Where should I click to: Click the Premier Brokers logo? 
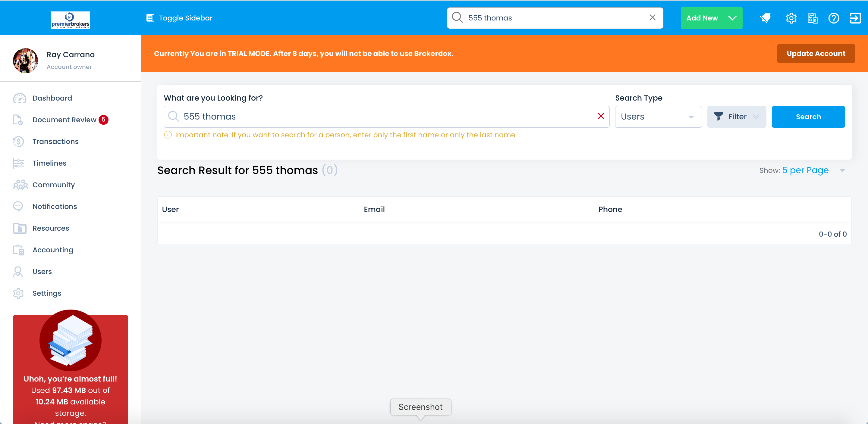click(70, 20)
